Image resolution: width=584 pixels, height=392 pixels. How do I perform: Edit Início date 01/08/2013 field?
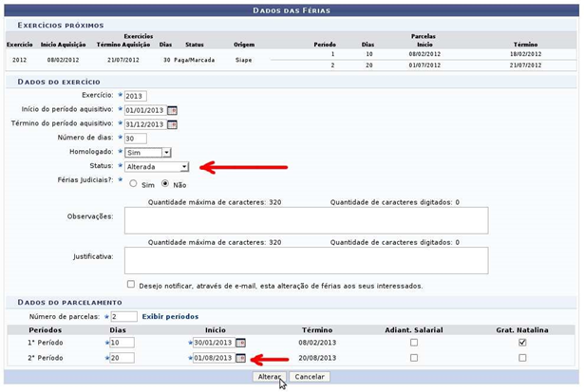pyautogui.click(x=215, y=358)
